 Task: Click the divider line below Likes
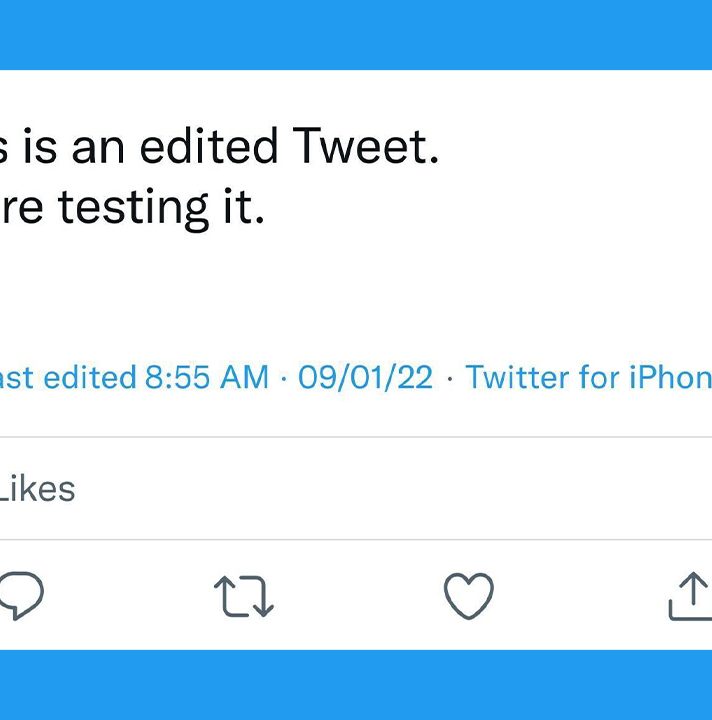point(356,540)
